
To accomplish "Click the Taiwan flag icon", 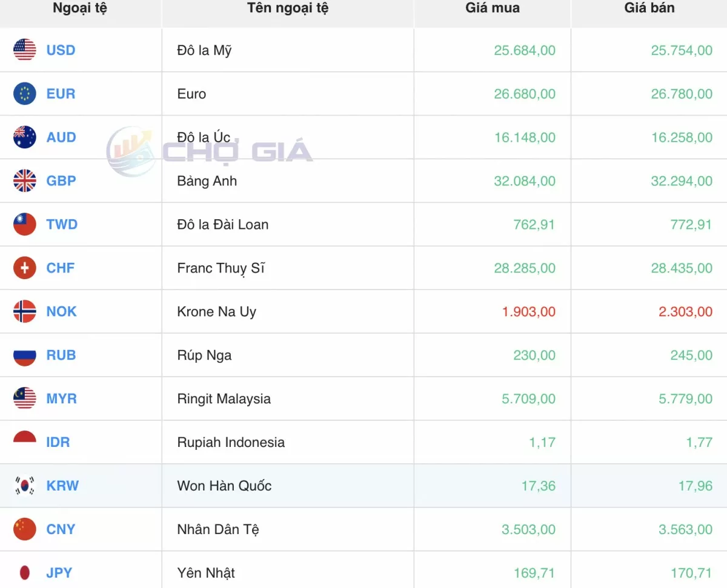I will point(25,225).
